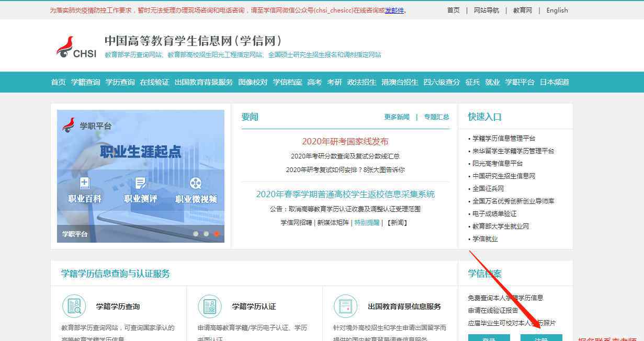Open 四六级查分 navigation item
Screen dimensions: 644x341
(x=442, y=82)
